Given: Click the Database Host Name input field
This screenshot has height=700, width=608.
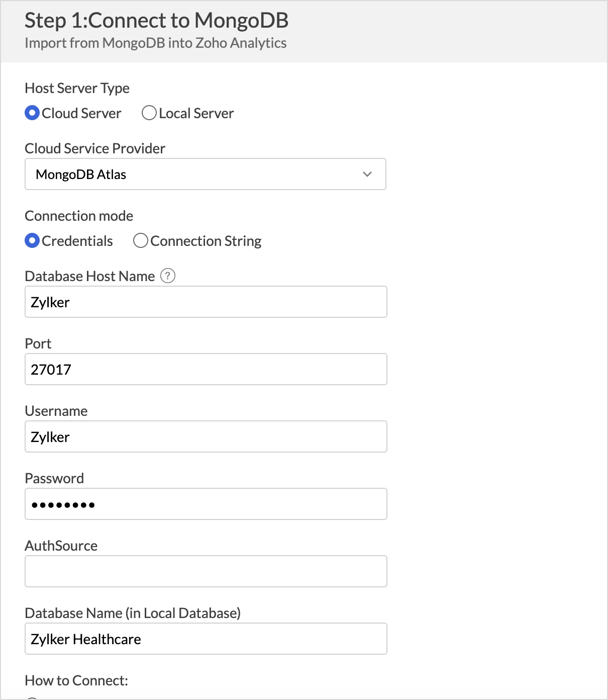Looking at the screenshot, I should click(206, 302).
